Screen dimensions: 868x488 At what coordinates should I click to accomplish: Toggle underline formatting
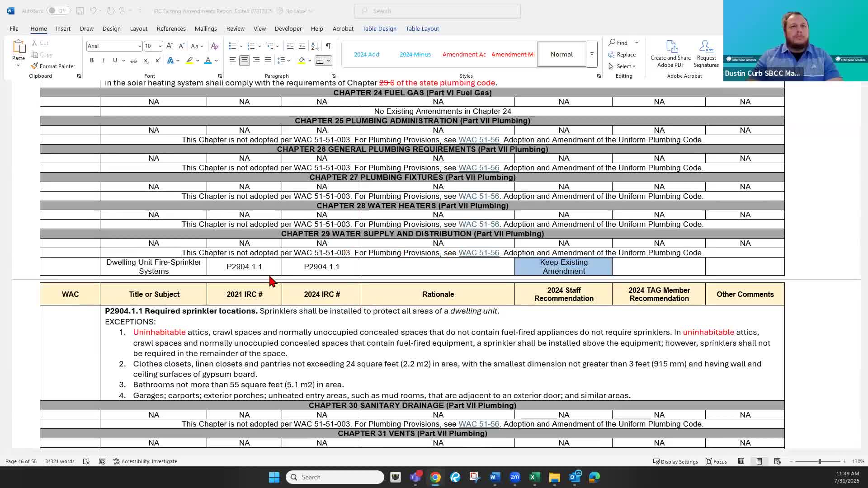coord(115,60)
